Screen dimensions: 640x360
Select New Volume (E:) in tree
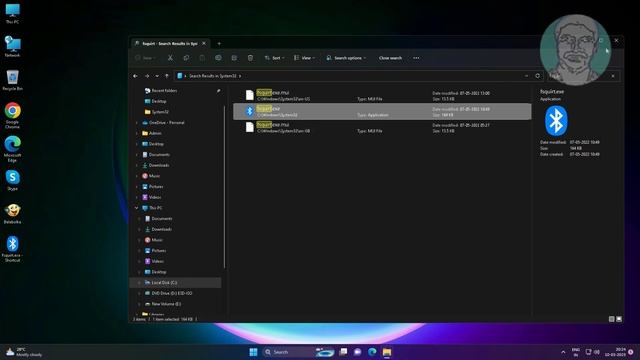[x=166, y=304]
